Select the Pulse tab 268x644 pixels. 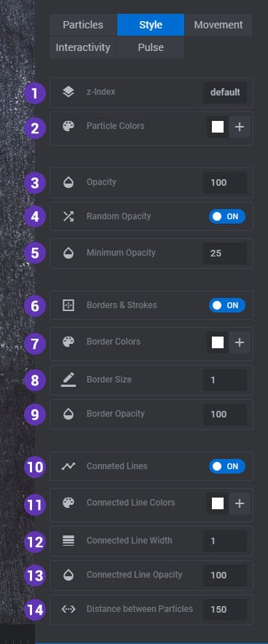click(x=151, y=47)
